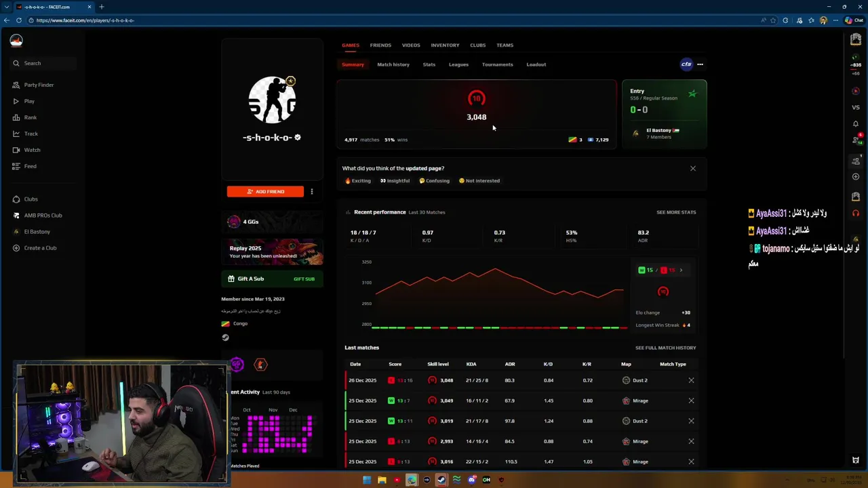868x488 pixels.
Task: Open the Party Finder page
Action: (x=33, y=85)
